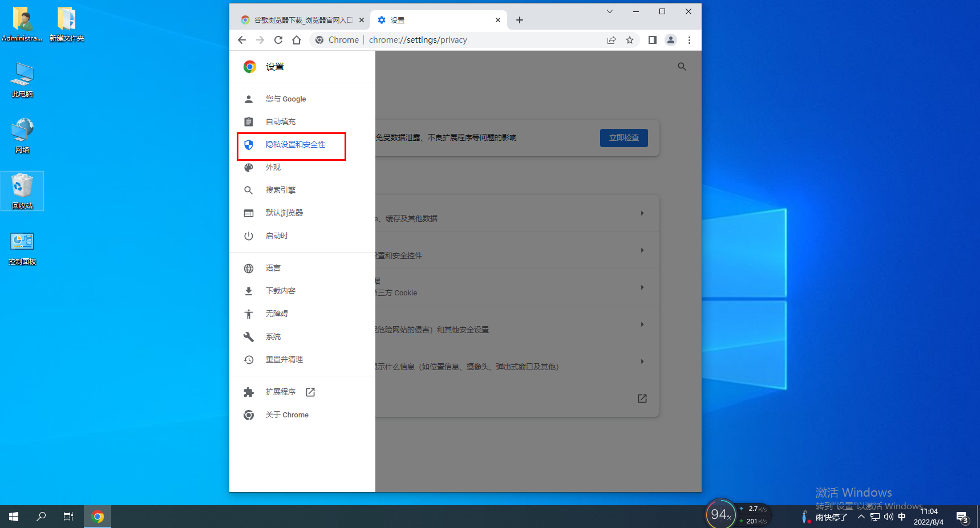Reload the page with the refresh icon
Viewport: 980px width, 528px height.
278,40
